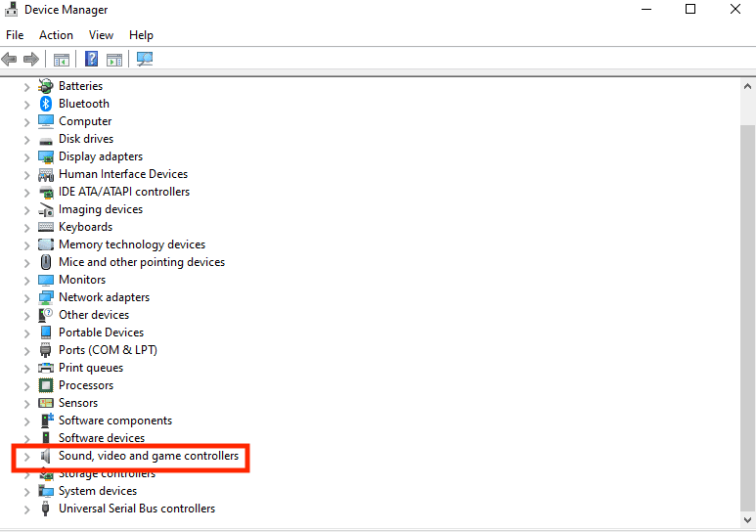Viewport: 756px width, 532px height.
Task: Expand the System devices node
Action: [27, 492]
